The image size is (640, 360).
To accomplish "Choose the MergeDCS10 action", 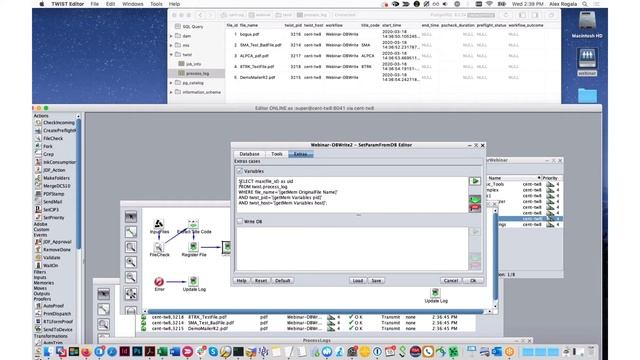I will 53,186.
